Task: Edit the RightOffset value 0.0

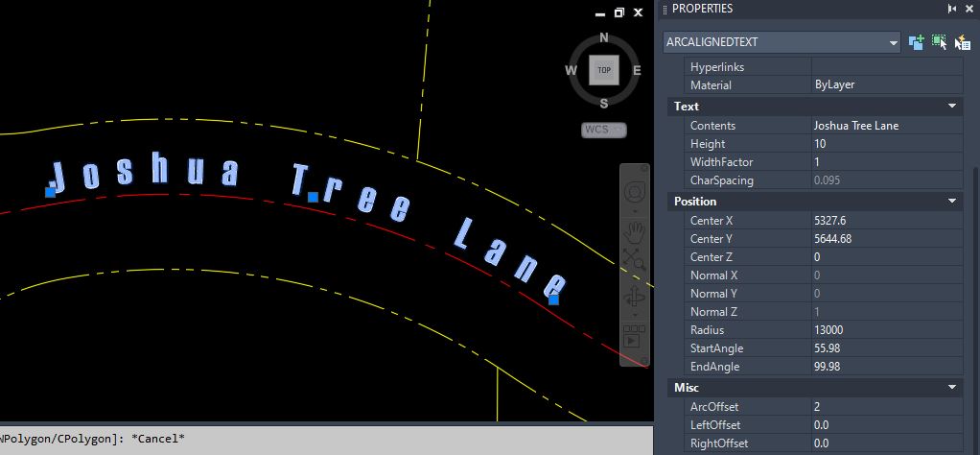Action: [x=887, y=443]
